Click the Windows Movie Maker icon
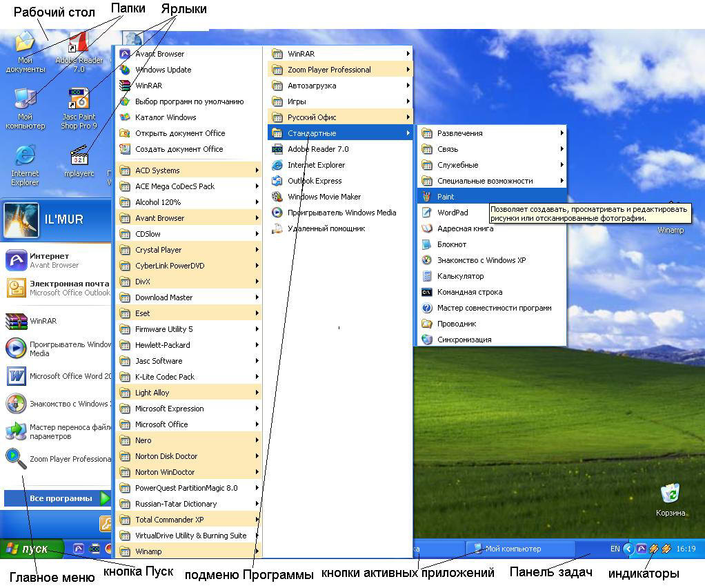The image size is (705, 588). [277, 197]
